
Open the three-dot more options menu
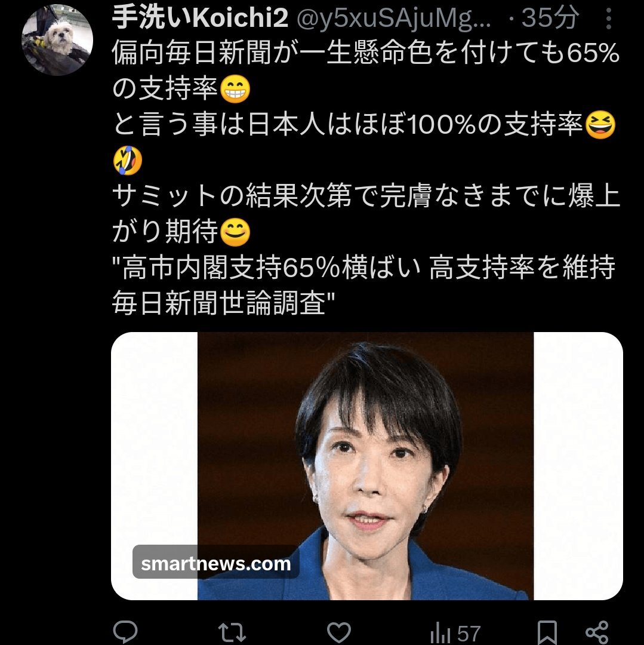[609, 19]
